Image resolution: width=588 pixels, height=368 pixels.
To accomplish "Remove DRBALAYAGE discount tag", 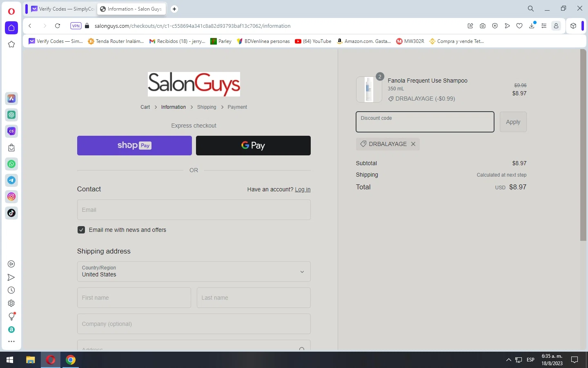I will [x=413, y=144].
